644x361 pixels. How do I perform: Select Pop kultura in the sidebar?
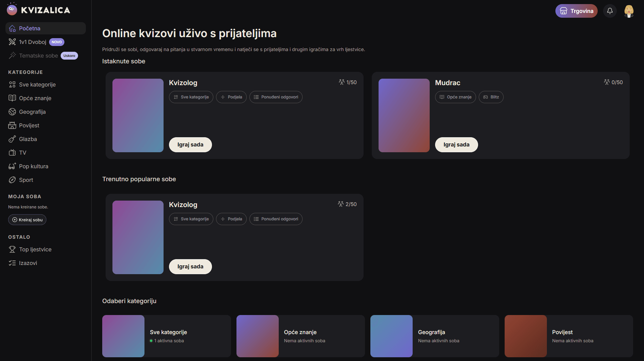pos(46,166)
